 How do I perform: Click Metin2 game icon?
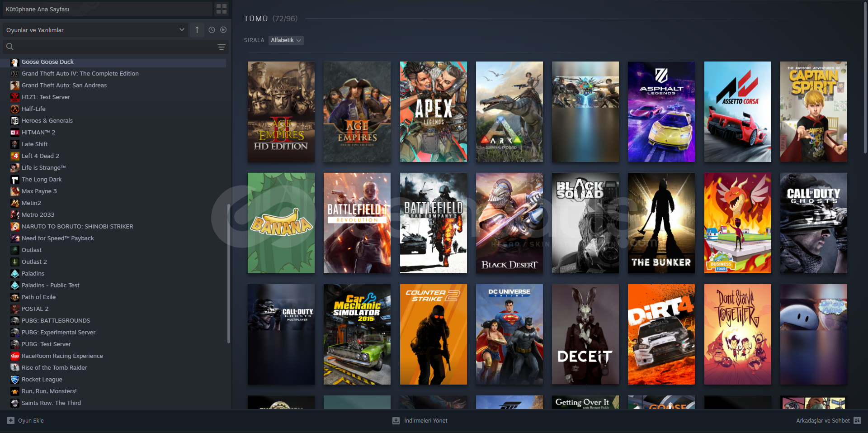click(15, 203)
